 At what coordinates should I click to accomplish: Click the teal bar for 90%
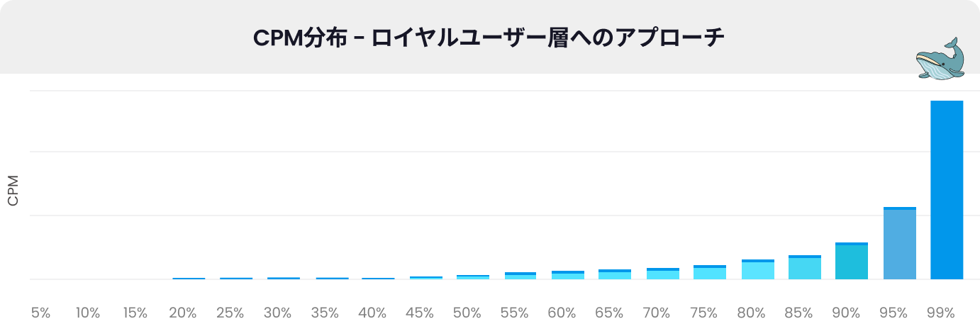click(851, 260)
